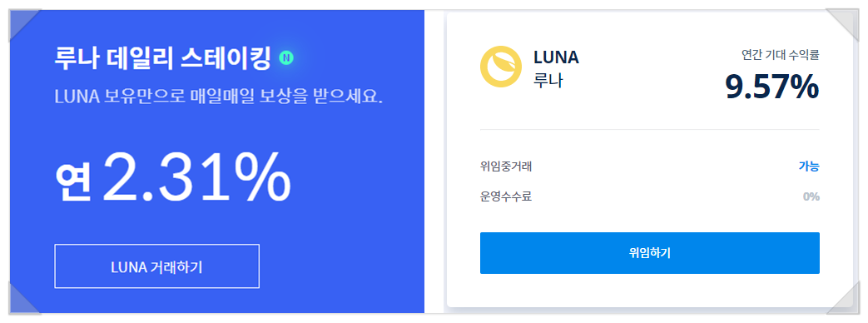Click the LUNA 보유만으로 subtitle text

[218, 96]
